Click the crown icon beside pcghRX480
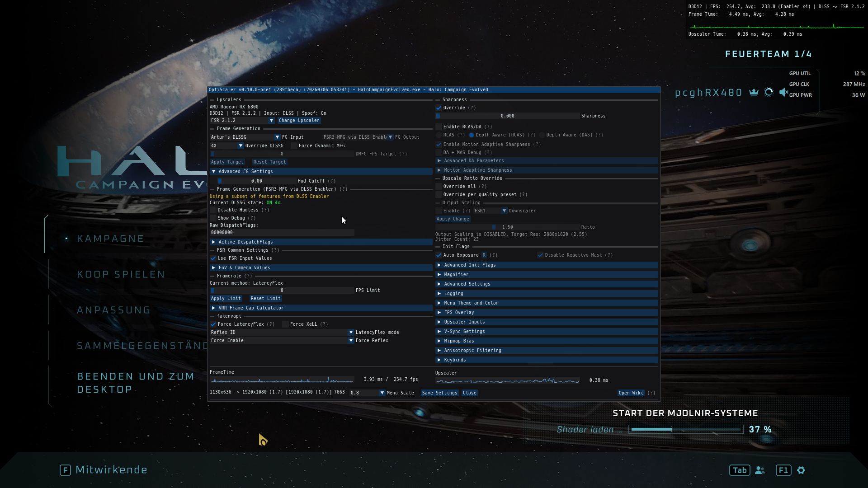The width and height of the screenshot is (868, 488). [x=754, y=92]
